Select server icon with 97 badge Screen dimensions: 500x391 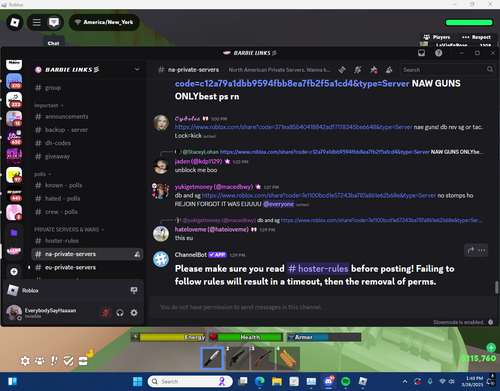click(x=14, y=175)
